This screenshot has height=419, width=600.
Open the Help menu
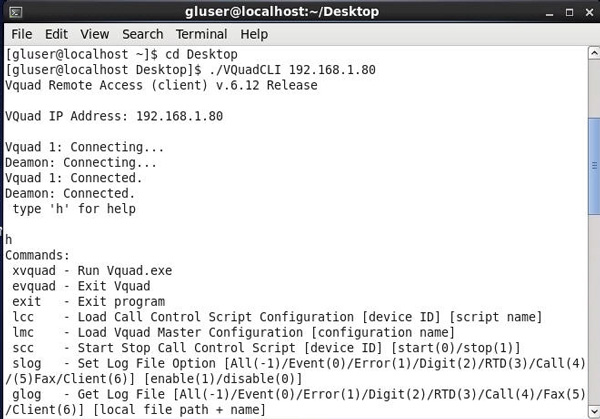(254, 34)
